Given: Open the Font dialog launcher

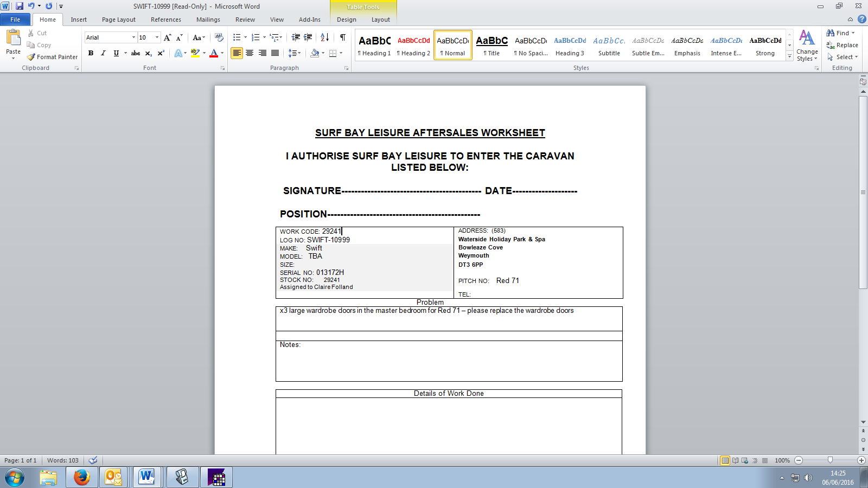Looking at the screenshot, I should tap(222, 68).
